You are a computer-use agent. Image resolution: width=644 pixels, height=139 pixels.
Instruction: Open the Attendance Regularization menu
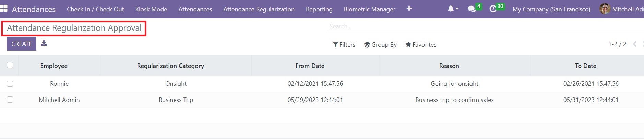pos(259,9)
